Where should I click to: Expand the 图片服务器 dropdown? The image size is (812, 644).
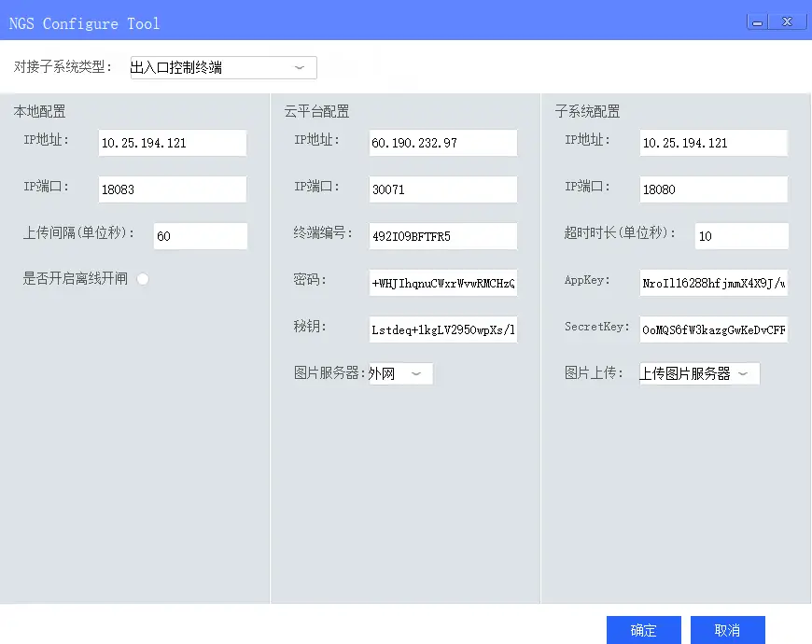pos(400,374)
